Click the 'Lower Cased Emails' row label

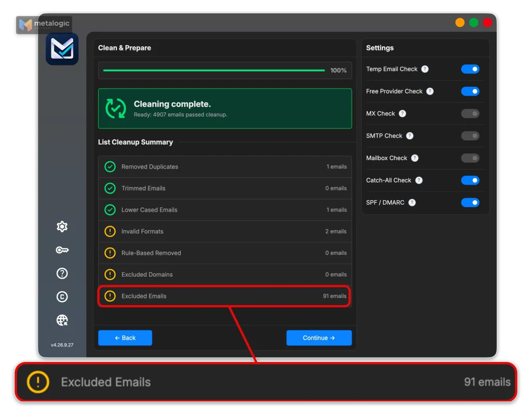(x=149, y=210)
